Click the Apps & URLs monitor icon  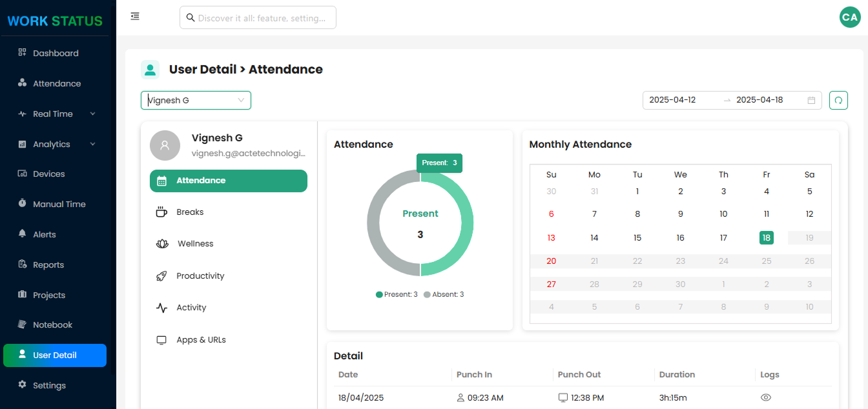161,340
